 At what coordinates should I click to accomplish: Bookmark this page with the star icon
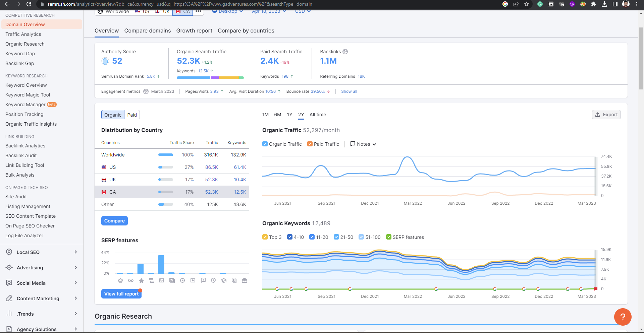click(x=527, y=4)
